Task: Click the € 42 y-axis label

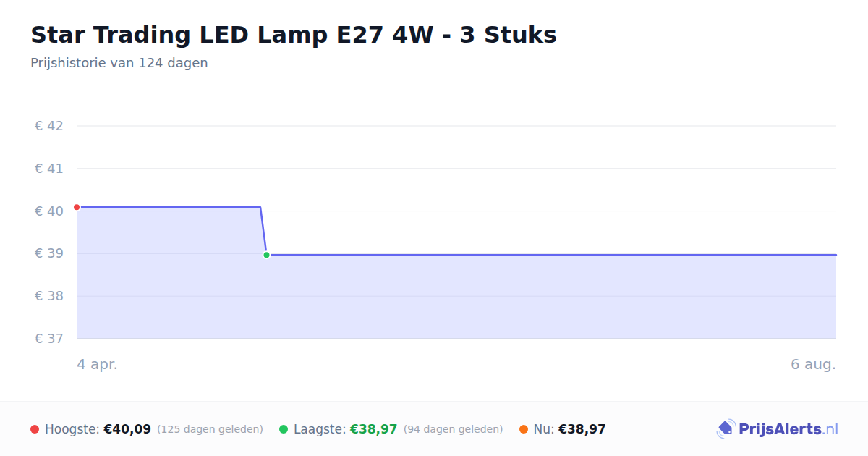Action: (x=49, y=126)
